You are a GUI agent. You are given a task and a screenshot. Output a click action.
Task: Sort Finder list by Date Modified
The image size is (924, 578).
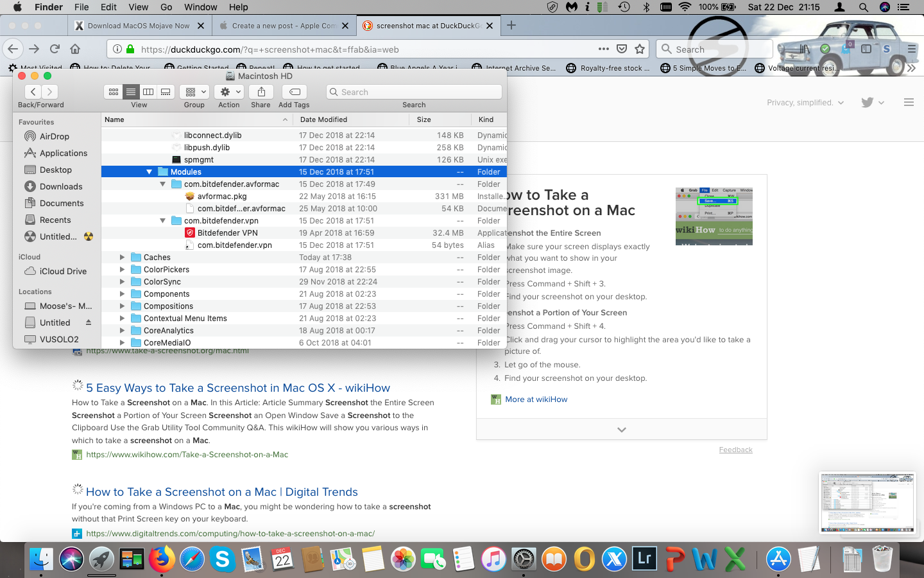[x=351, y=119]
